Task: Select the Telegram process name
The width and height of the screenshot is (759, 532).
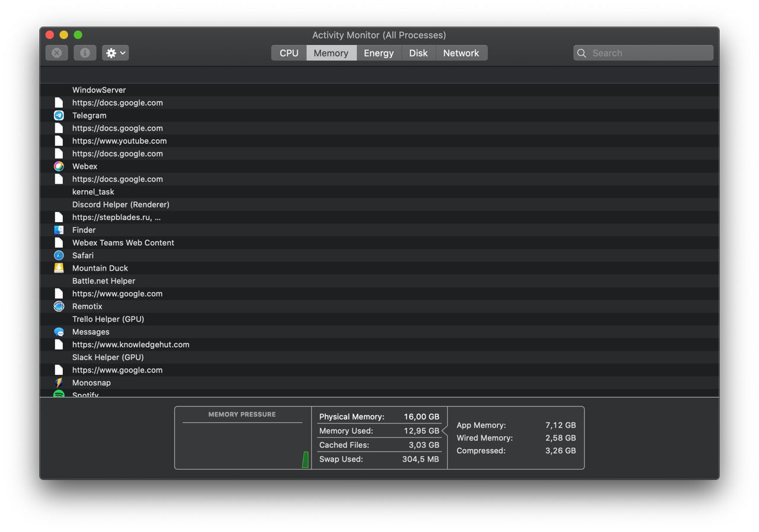Action: 90,116
